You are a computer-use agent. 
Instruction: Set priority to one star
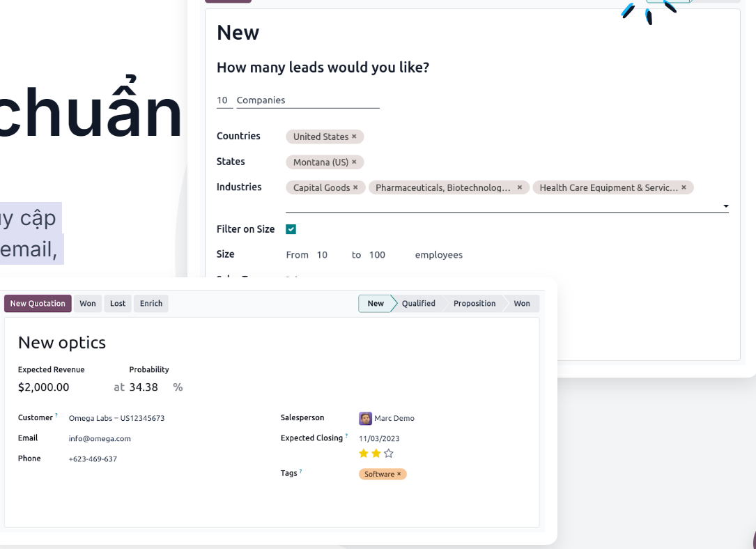pos(364,453)
